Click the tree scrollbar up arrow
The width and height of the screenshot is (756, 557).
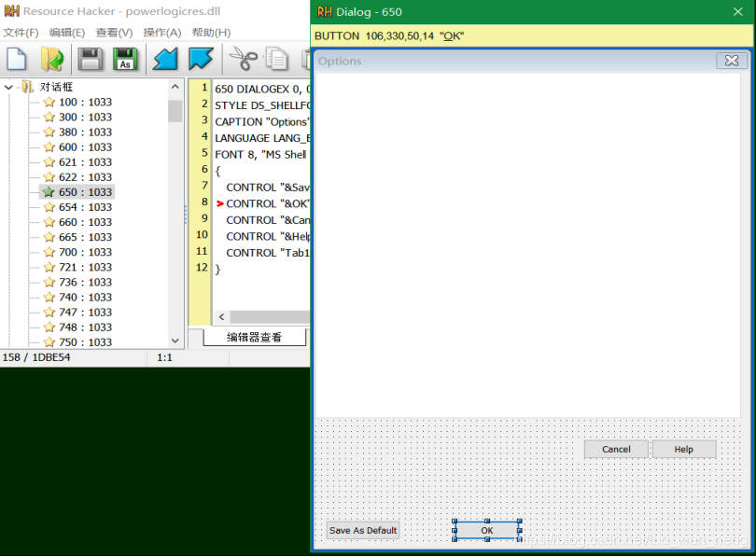pyautogui.click(x=175, y=87)
